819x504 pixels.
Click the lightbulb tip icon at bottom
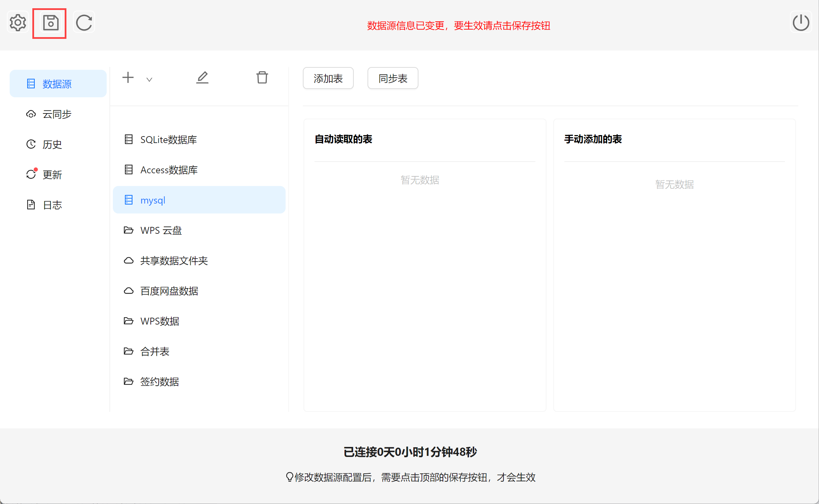[289, 477]
